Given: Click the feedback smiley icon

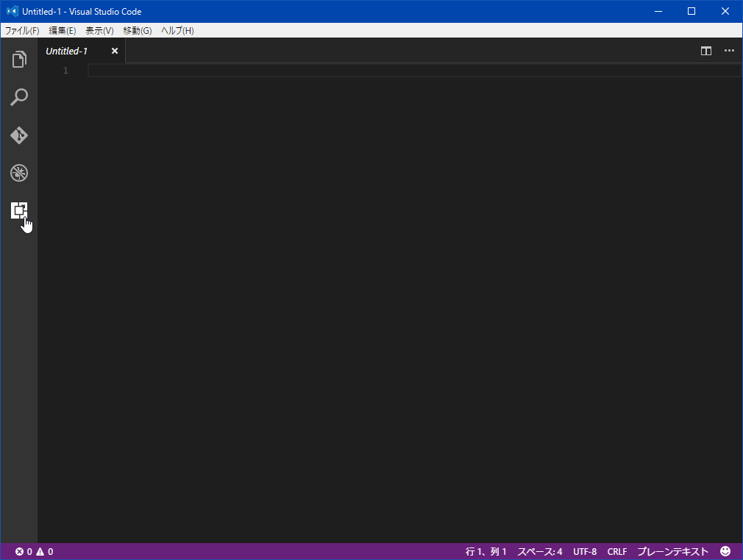Looking at the screenshot, I should coord(725,551).
